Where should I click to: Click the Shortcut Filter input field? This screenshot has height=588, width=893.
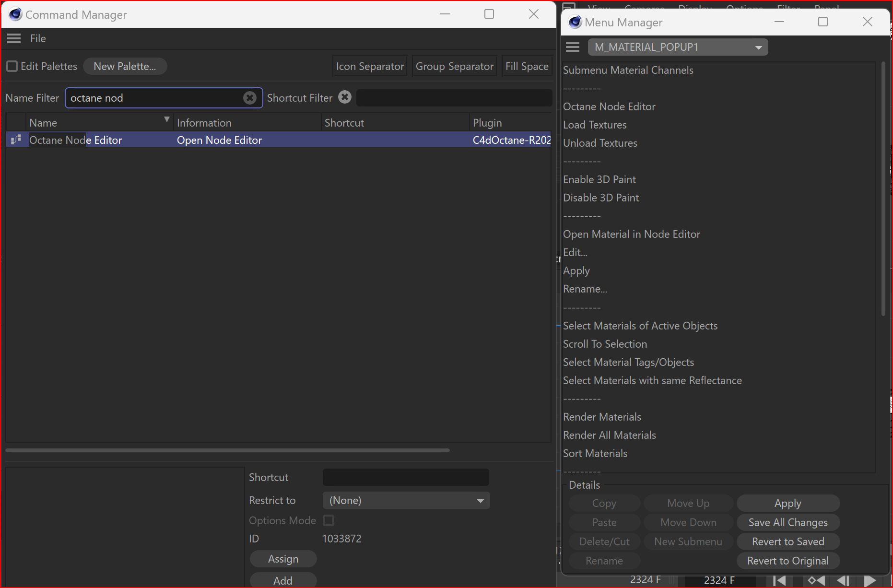454,98
